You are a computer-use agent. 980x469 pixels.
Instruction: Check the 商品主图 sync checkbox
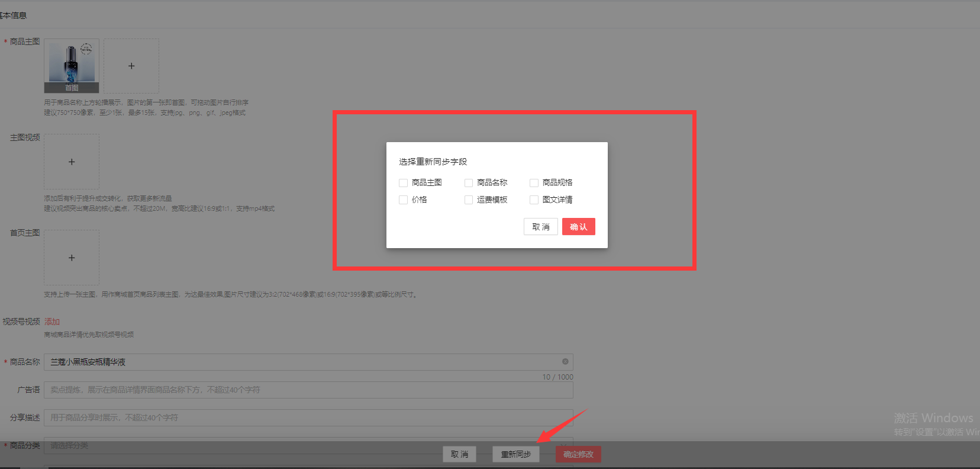tap(404, 183)
